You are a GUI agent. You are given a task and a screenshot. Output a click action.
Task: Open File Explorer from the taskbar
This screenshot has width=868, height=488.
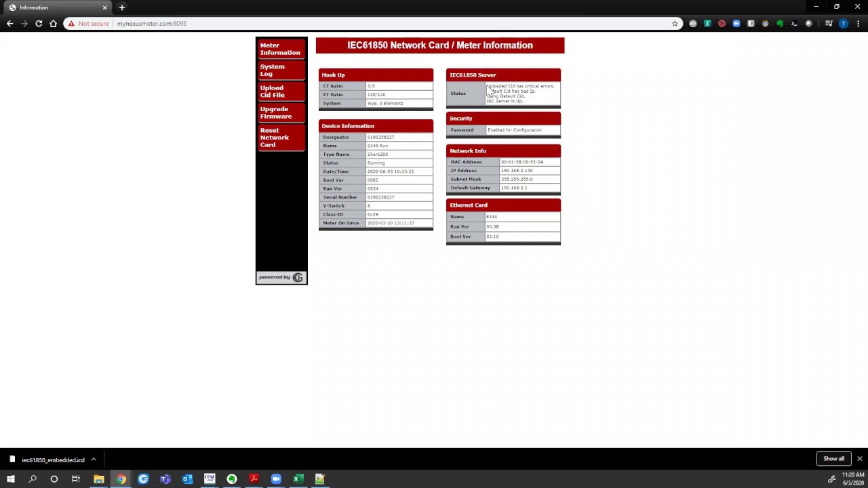click(99, 479)
